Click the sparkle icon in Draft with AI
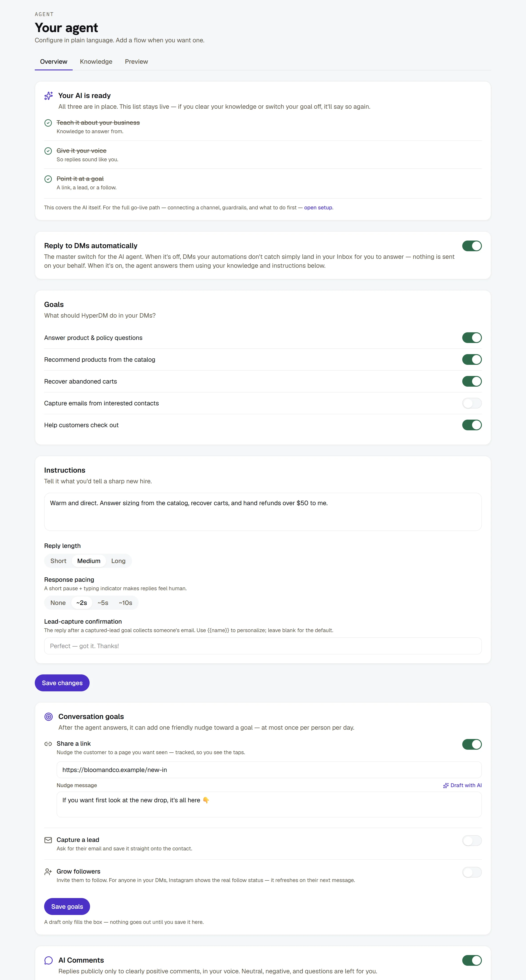 (x=446, y=785)
